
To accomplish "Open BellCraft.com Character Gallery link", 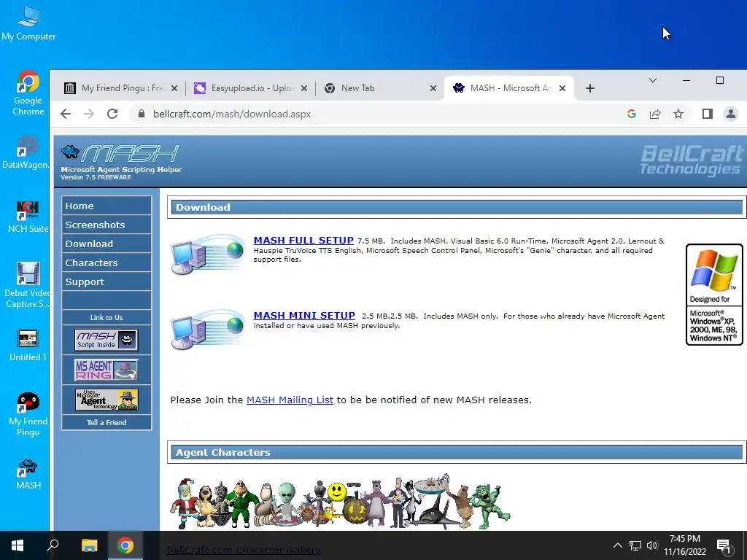I will tap(244, 551).
